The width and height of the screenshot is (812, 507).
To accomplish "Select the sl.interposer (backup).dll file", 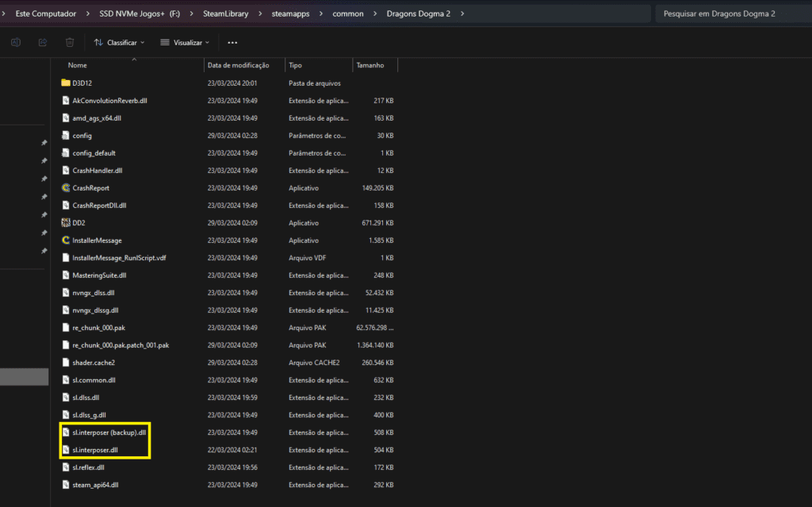I will (109, 432).
